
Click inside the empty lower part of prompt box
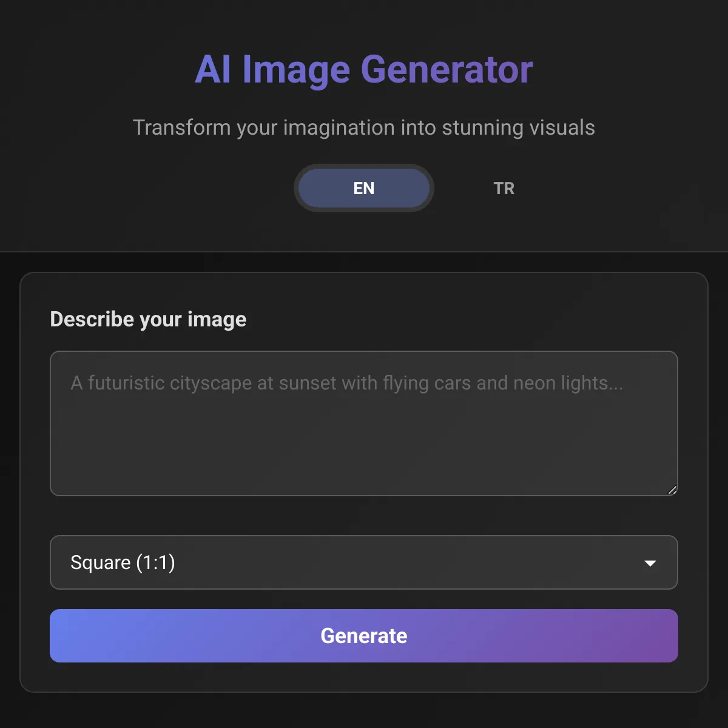[364, 449]
